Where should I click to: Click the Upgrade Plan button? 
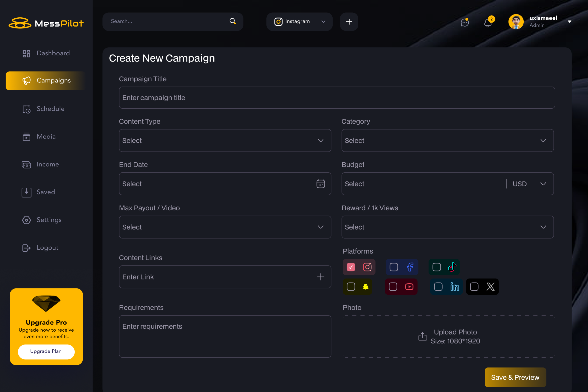46,351
